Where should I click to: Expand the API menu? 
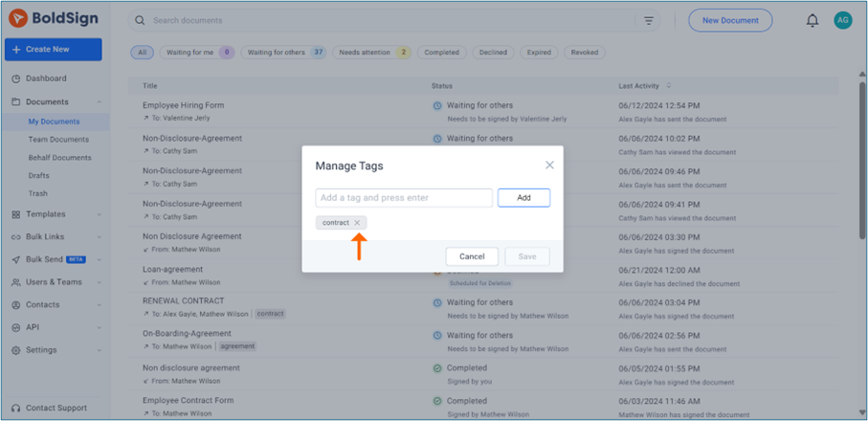100,327
